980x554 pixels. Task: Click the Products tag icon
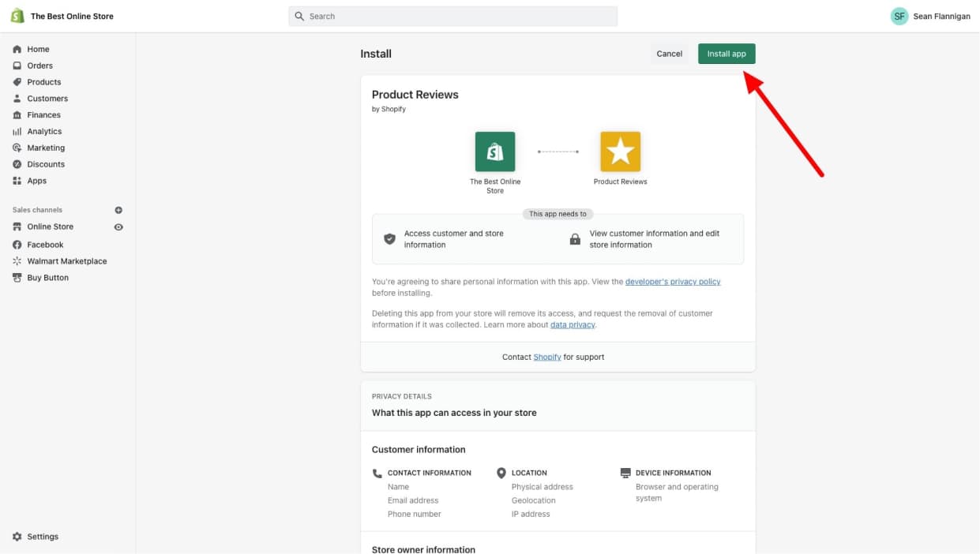pyautogui.click(x=17, y=82)
